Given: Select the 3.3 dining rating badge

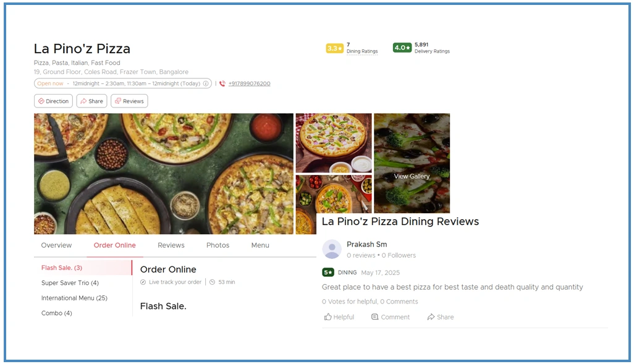Looking at the screenshot, I should coord(334,48).
